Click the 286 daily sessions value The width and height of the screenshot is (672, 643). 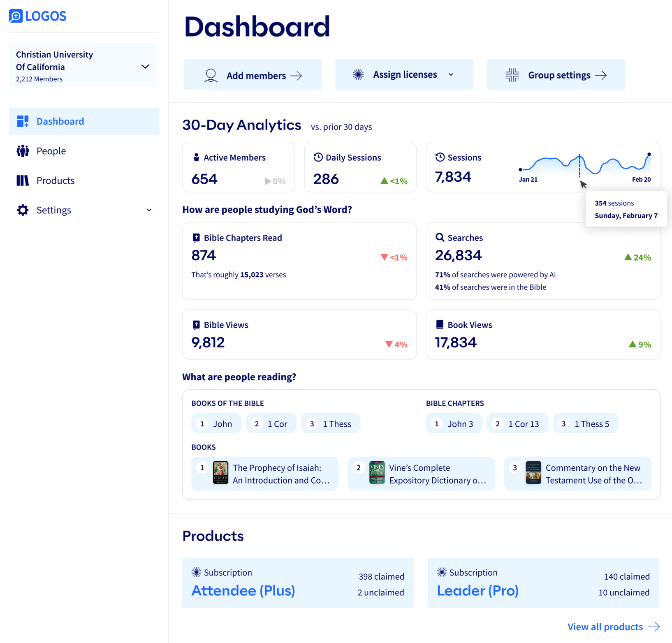point(326,179)
